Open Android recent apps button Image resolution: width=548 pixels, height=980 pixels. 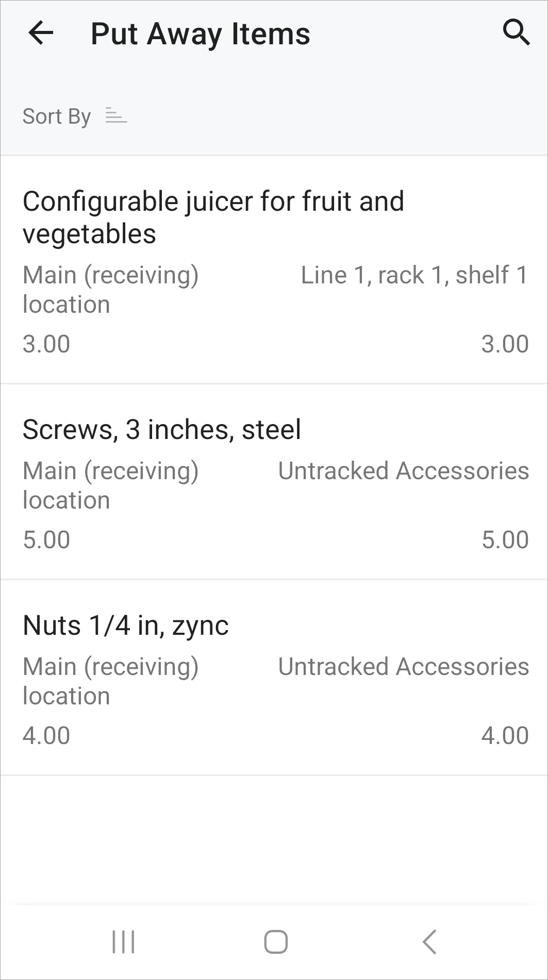tap(123, 942)
